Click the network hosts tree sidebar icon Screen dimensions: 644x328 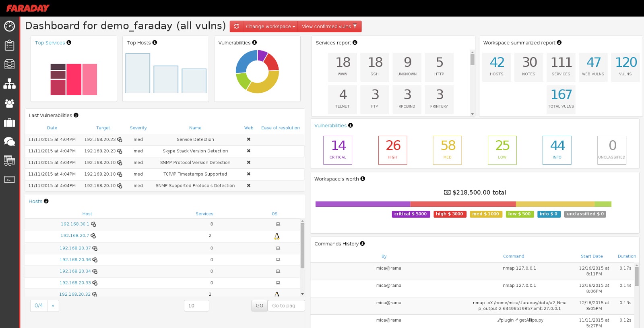coord(9,84)
